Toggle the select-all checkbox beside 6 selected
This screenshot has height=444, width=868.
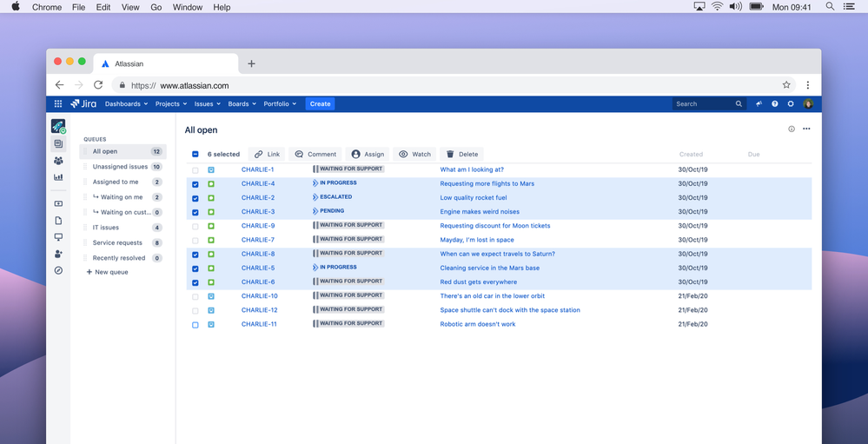click(x=195, y=154)
